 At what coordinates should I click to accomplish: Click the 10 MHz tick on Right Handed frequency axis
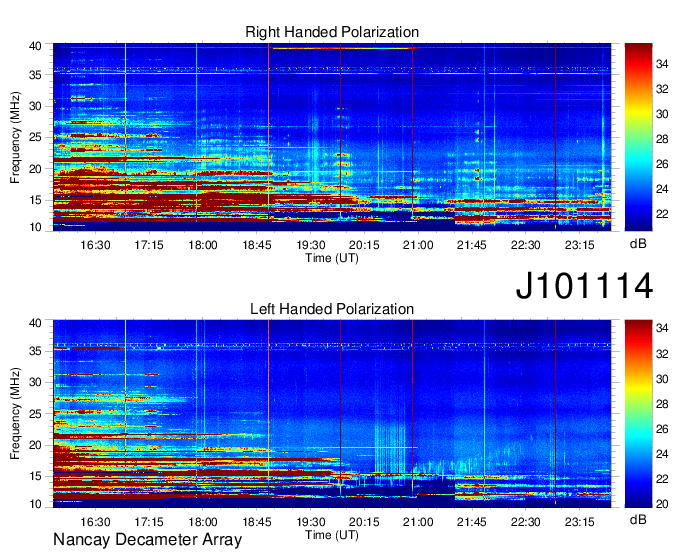pos(35,227)
